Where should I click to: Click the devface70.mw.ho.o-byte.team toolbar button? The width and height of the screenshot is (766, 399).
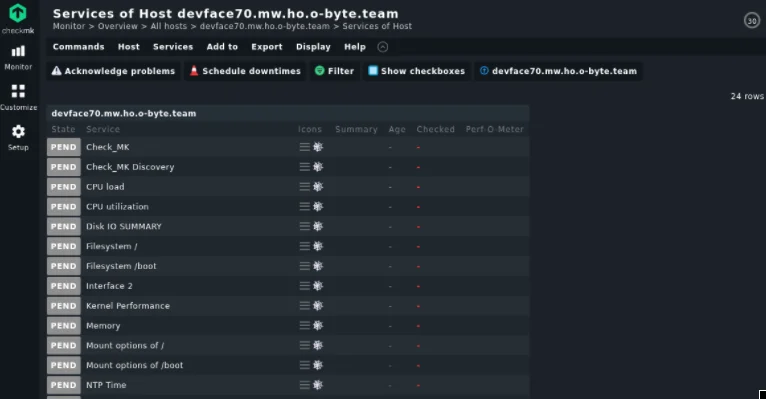(x=558, y=71)
